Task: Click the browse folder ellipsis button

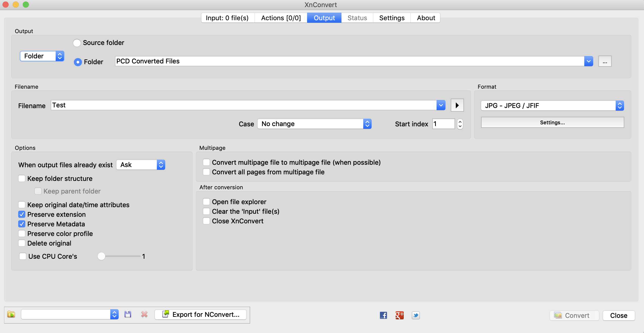Action: [x=605, y=61]
